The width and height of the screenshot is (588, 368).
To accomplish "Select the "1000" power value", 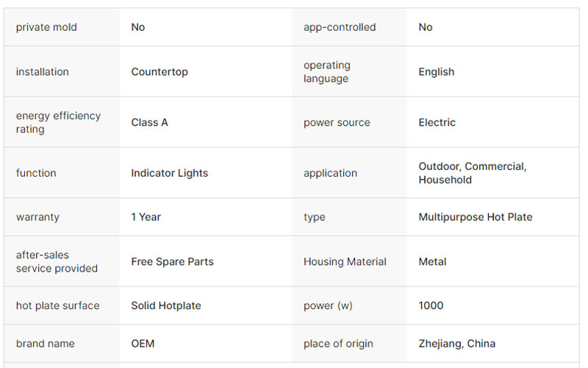I will (x=431, y=305).
